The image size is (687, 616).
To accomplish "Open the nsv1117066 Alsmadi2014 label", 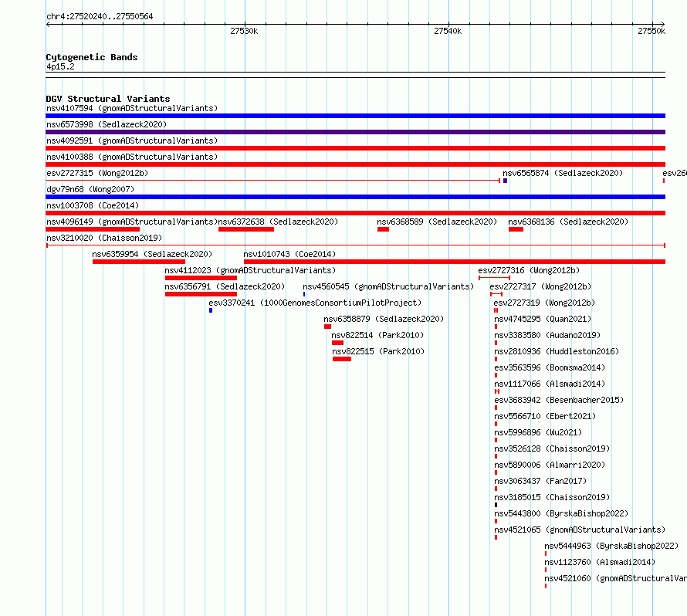I will [550, 384].
